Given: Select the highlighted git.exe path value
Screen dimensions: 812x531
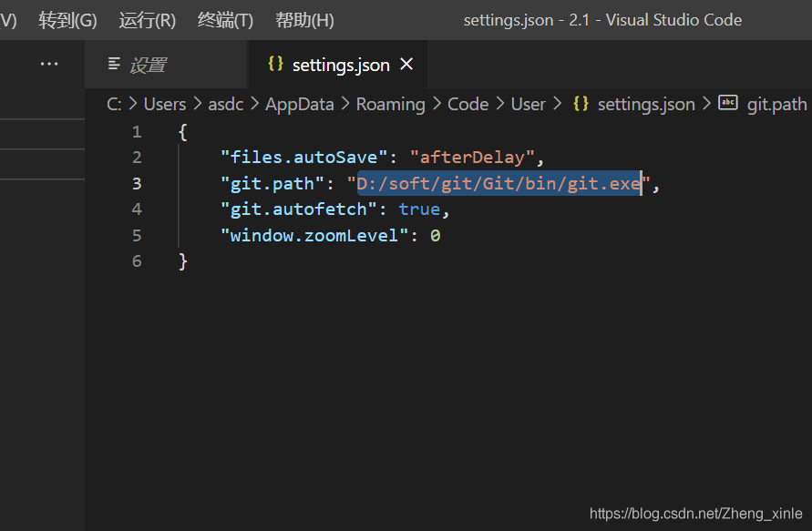Looking at the screenshot, I should 498,183.
